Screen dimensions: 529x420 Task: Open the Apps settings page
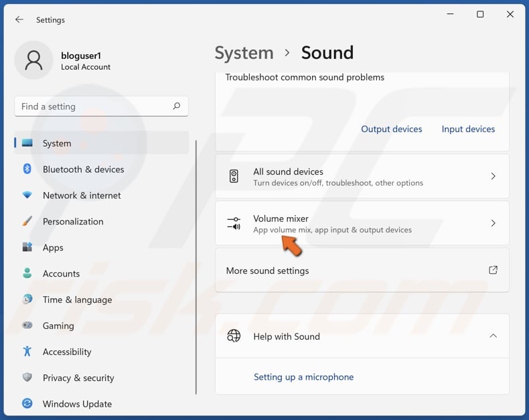(101, 247)
